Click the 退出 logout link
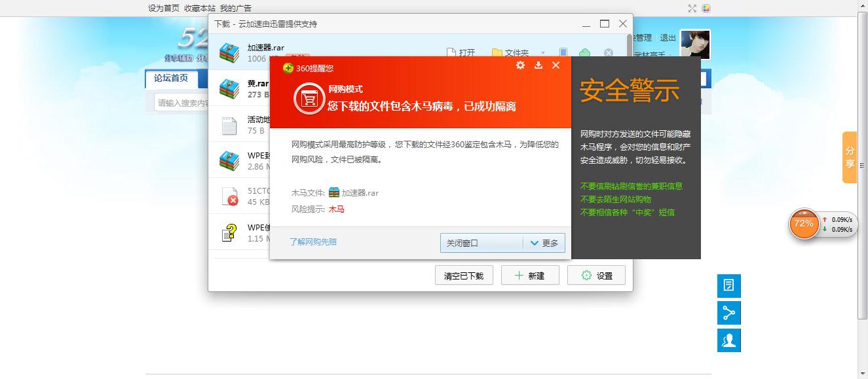Image resolution: width=868 pixels, height=379 pixels. (668, 38)
